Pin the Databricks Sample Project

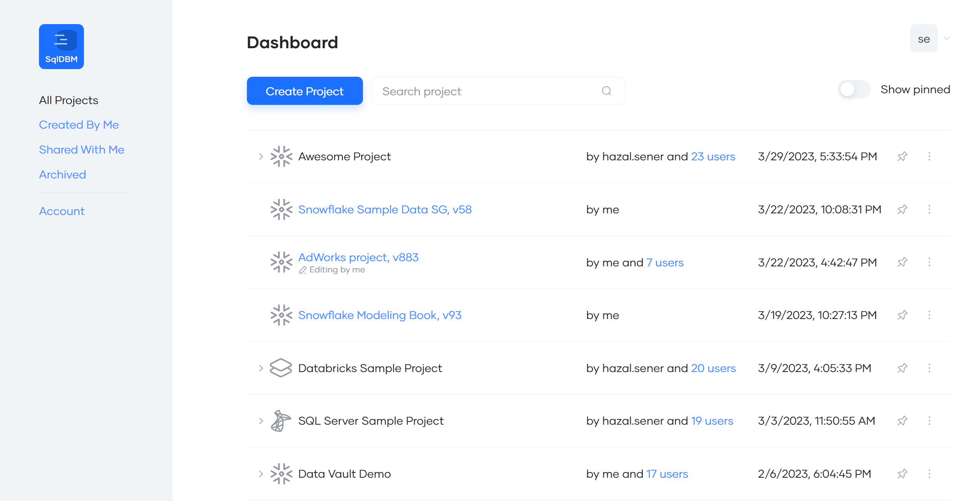pyautogui.click(x=902, y=368)
